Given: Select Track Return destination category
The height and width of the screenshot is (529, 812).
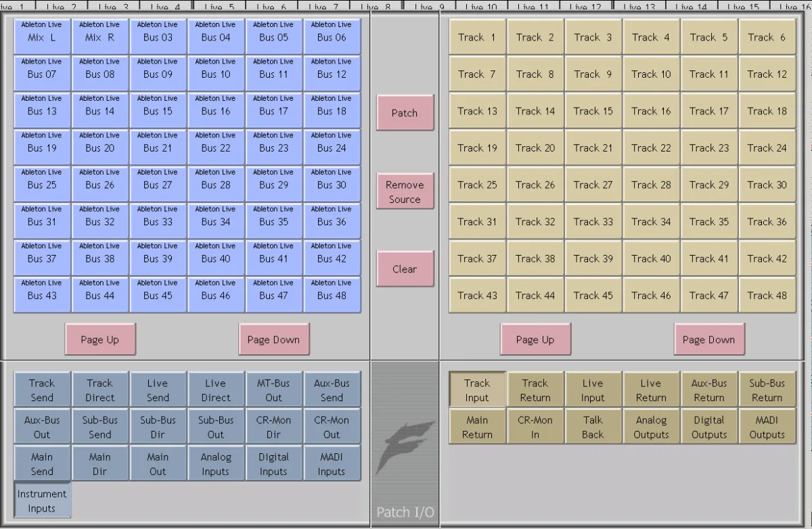Looking at the screenshot, I should point(535,390).
